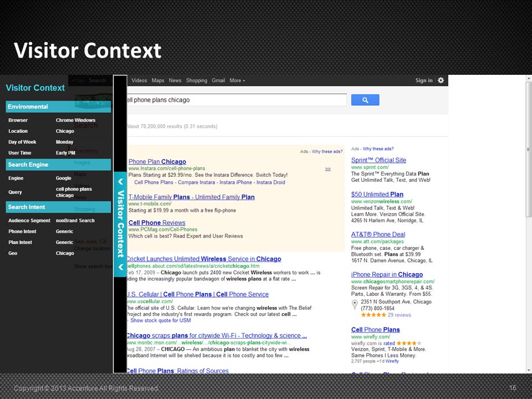Click the small arrows link beside Instara ad
The width and height of the screenshot is (532, 399).
(x=328, y=168)
